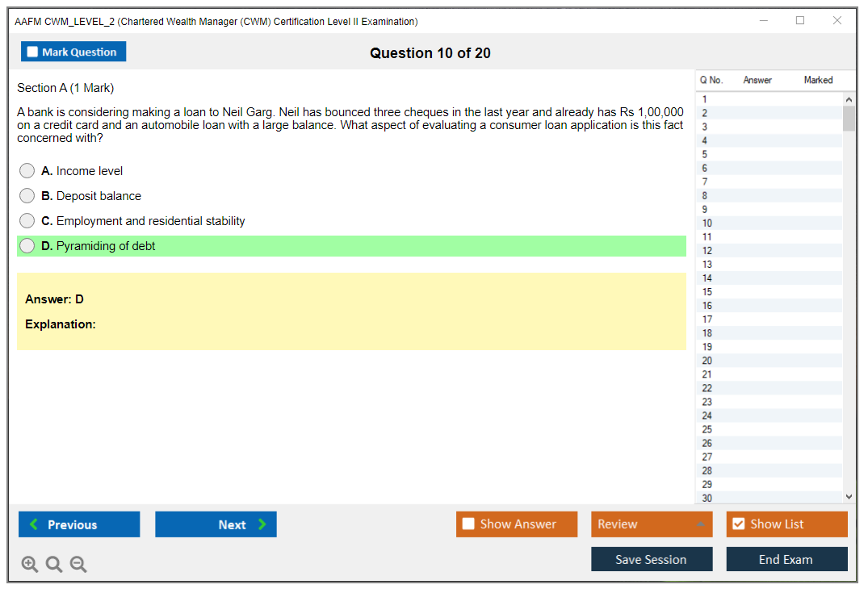This screenshot has width=868, height=593.
Task: Toggle the Mark Question checkbox
Action: pyautogui.click(x=33, y=52)
